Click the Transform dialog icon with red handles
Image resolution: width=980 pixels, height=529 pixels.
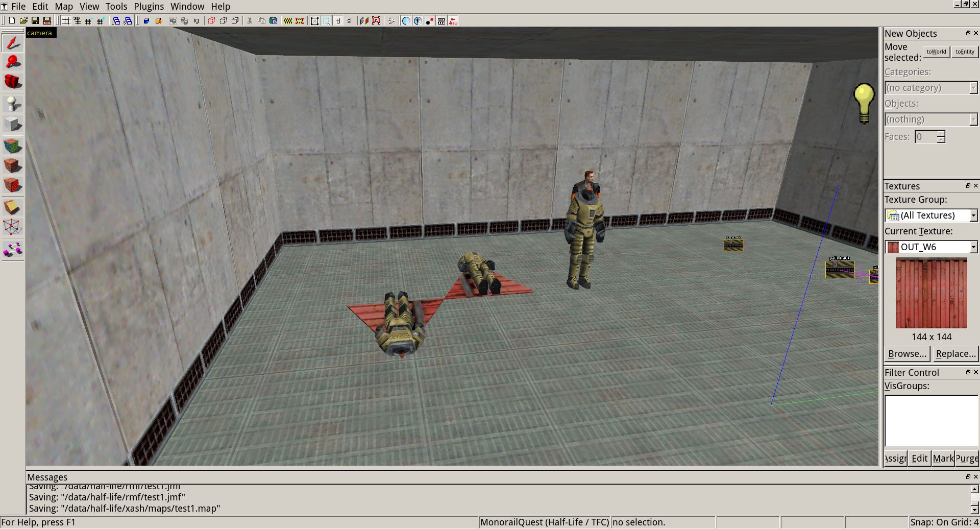click(x=376, y=20)
